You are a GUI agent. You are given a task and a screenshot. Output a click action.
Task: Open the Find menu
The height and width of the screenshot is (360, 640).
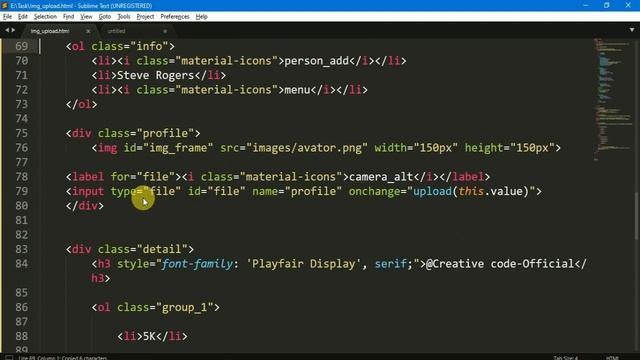coord(68,17)
